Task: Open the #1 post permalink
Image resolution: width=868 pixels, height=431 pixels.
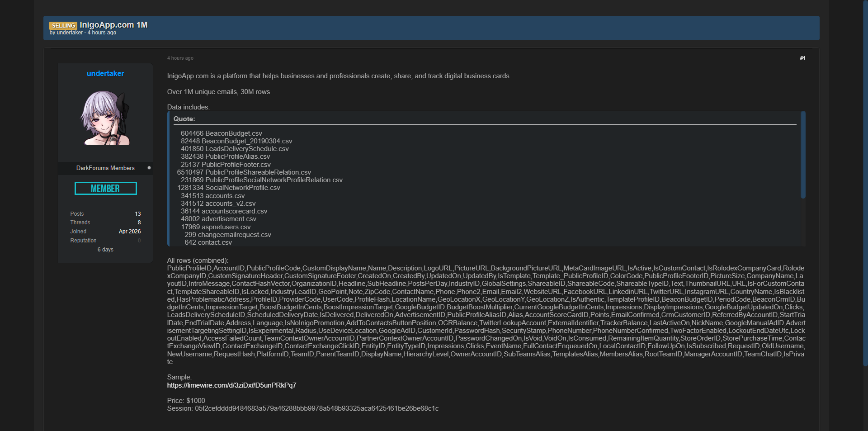Action: [802, 58]
